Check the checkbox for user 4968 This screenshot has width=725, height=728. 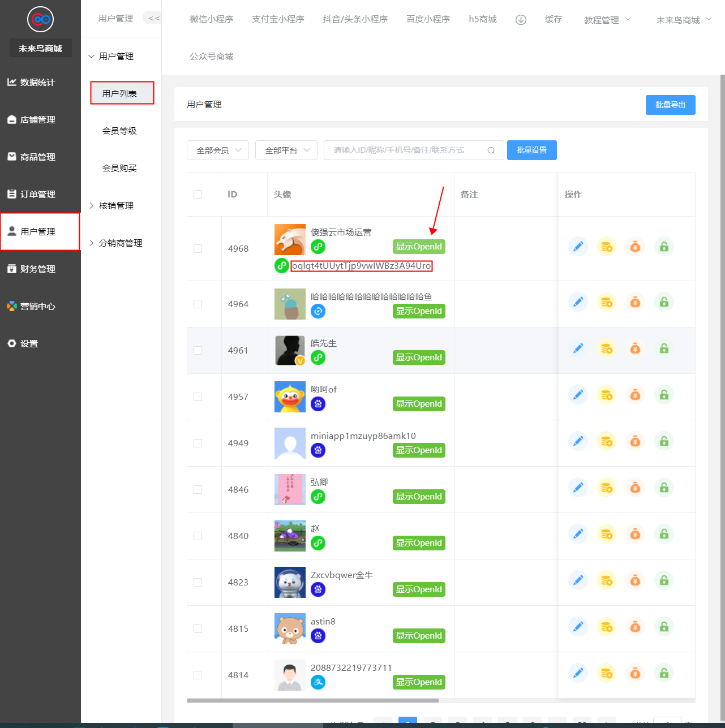click(198, 249)
